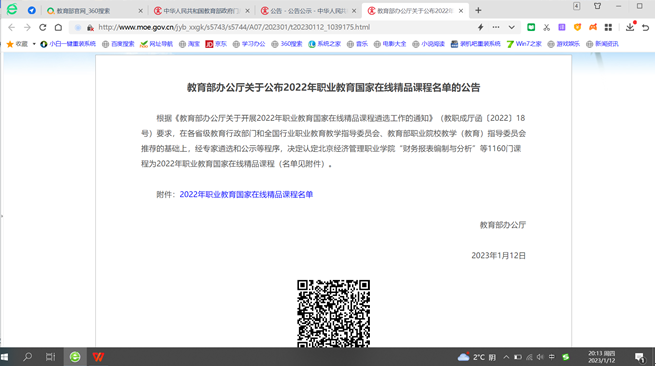Open the 网址导航 bookmark
656x366 pixels.
click(x=156, y=44)
